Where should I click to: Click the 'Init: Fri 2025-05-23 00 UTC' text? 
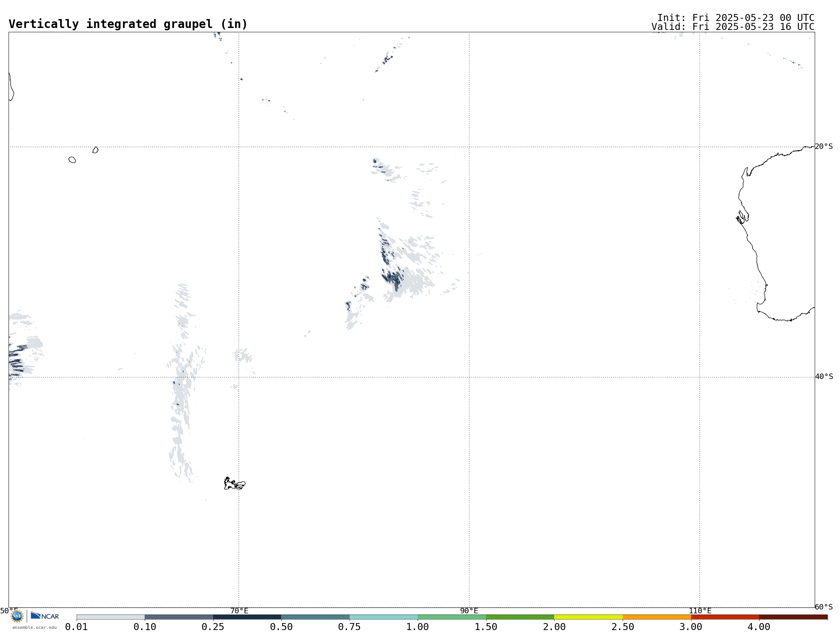pos(736,18)
